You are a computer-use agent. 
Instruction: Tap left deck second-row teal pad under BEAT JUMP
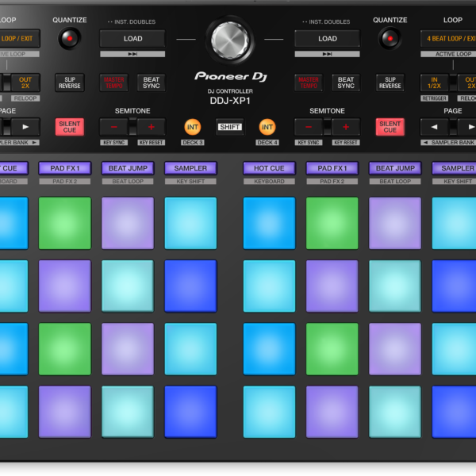click(x=128, y=286)
